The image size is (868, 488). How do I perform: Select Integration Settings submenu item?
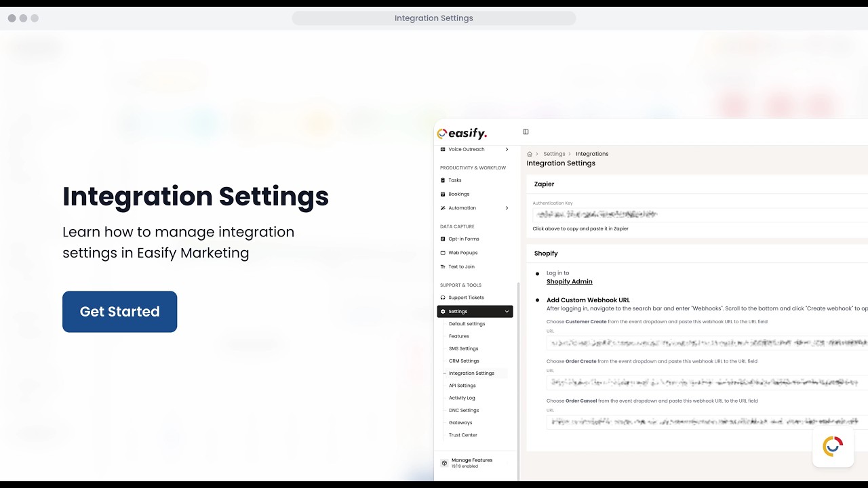tap(471, 373)
